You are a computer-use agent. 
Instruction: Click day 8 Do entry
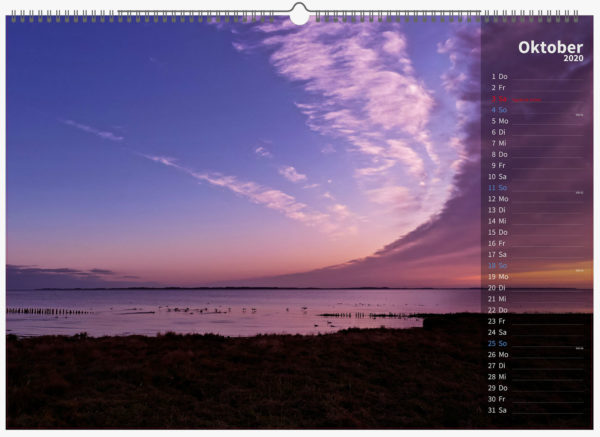point(498,154)
